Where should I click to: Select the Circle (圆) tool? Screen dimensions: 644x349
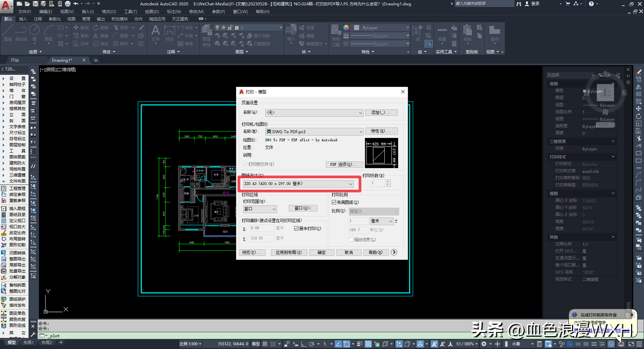pyautogui.click(x=35, y=32)
